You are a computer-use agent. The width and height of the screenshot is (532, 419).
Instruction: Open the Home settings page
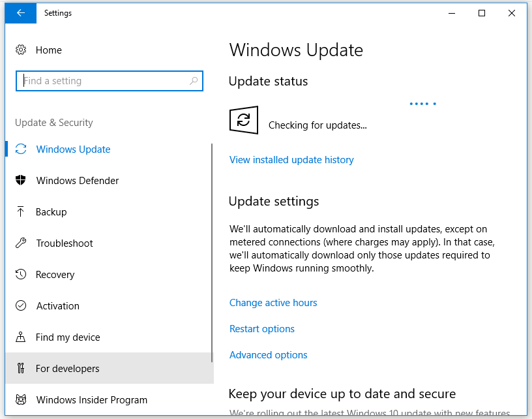48,50
